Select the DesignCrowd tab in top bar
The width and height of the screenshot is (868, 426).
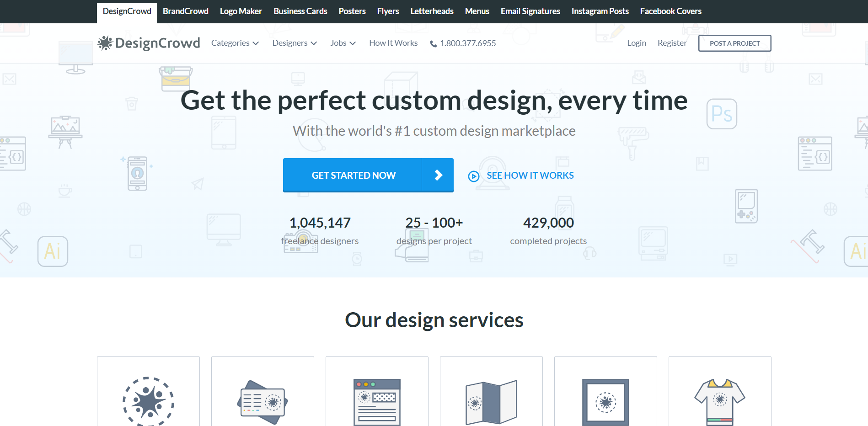tap(127, 12)
